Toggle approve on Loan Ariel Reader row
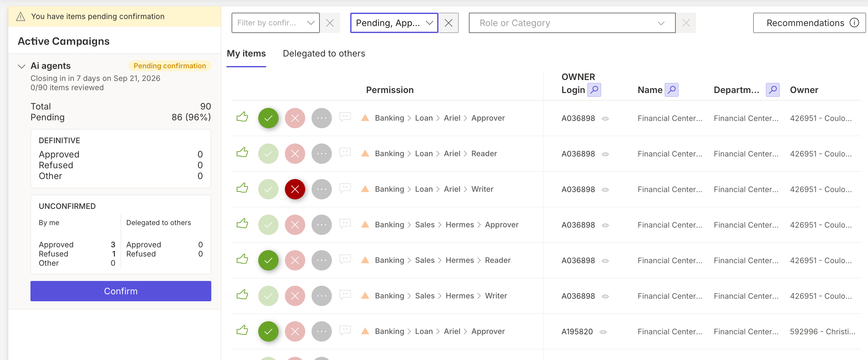 (268, 154)
